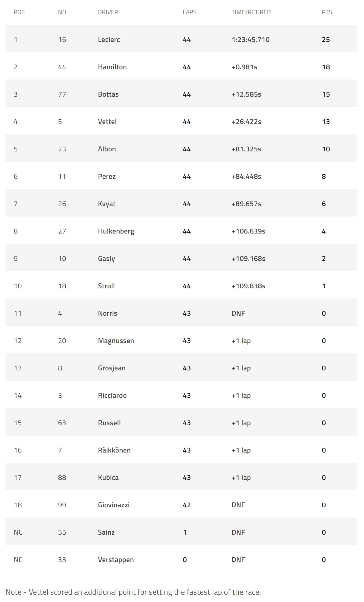Screen dimensions: 364x602
Task: Click Giovinazzi's driver name
Action: click(114, 505)
